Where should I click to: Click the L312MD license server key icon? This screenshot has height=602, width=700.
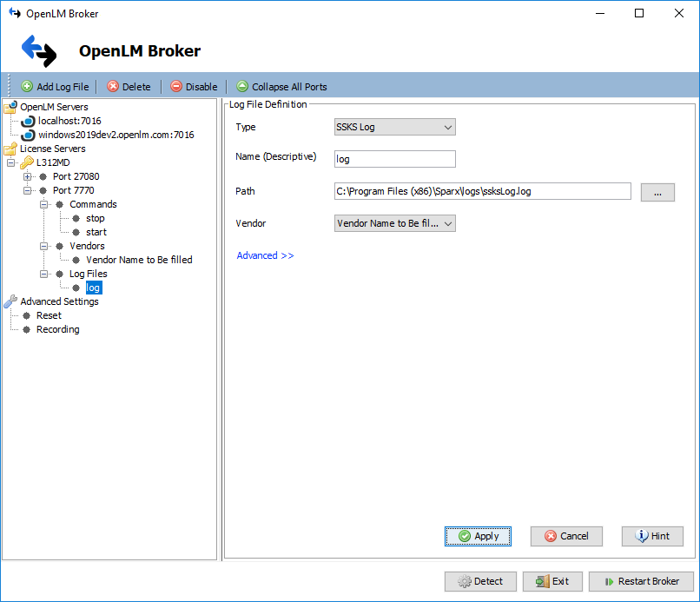[x=26, y=162]
